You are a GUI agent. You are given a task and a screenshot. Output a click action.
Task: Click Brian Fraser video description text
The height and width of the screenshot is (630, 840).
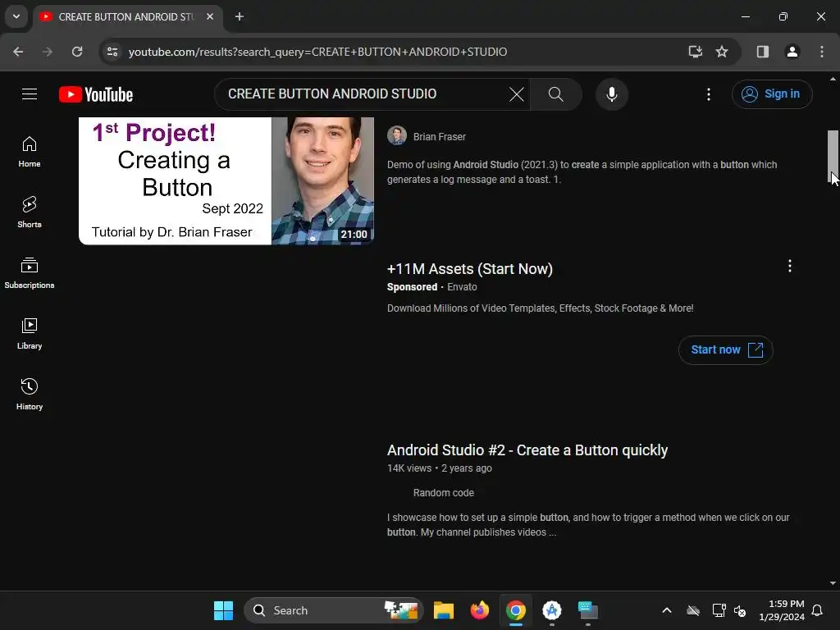coord(582,172)
